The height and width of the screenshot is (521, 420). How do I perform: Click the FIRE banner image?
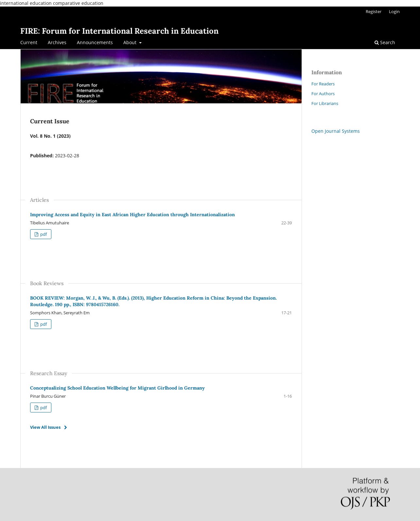coord(161,76)
